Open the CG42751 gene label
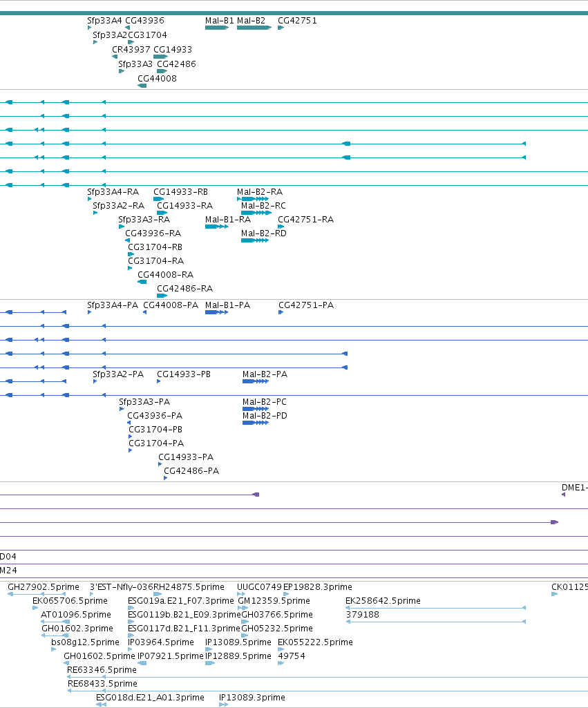Viewport: 588px width, 708px height. (x=297, y=21)
